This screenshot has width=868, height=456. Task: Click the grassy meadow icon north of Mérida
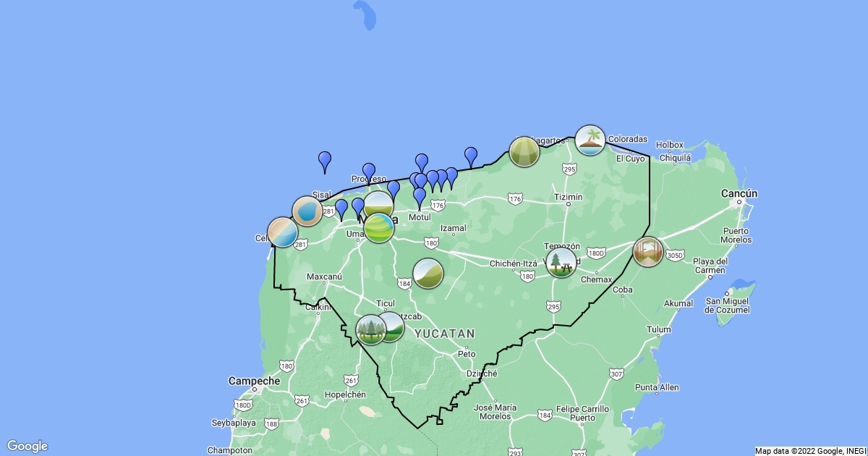click(x=378, y=203)
